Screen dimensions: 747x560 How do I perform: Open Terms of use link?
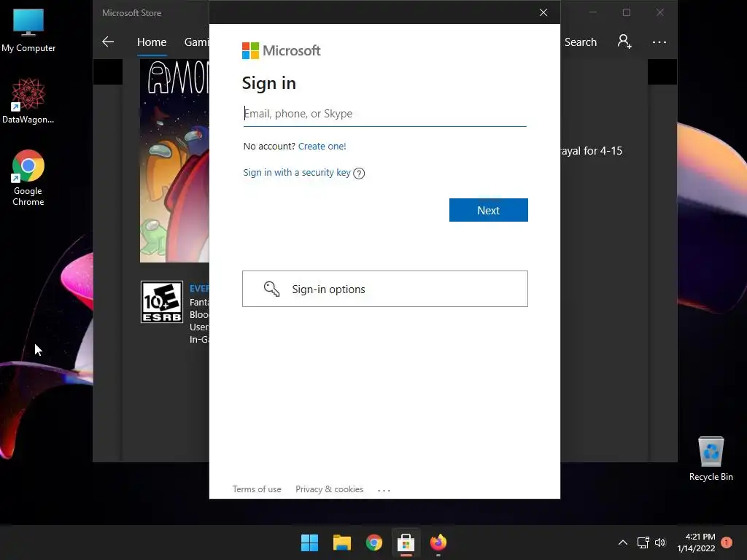tap(257, 489)
